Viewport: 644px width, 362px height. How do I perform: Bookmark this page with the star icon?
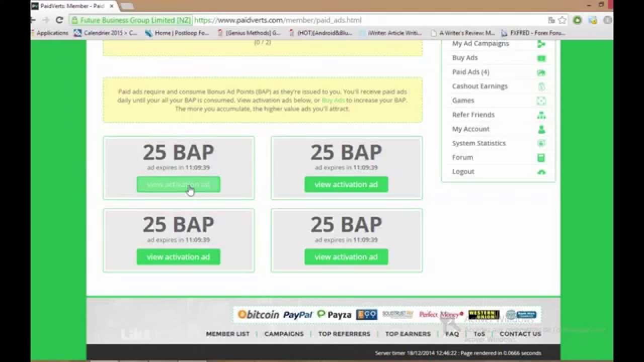click(562, 20)
